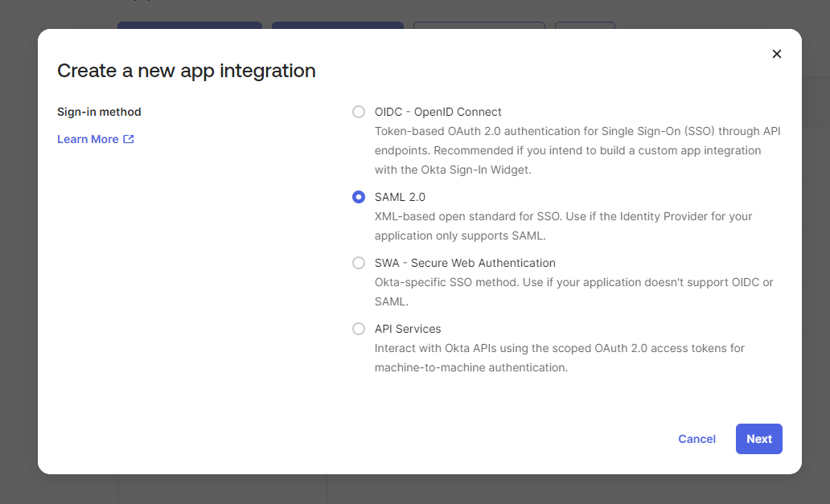Screen dimensions: 830x504
Task: Click the SWA - Secure Web Authentication label
Action: [x=465, y=263]
